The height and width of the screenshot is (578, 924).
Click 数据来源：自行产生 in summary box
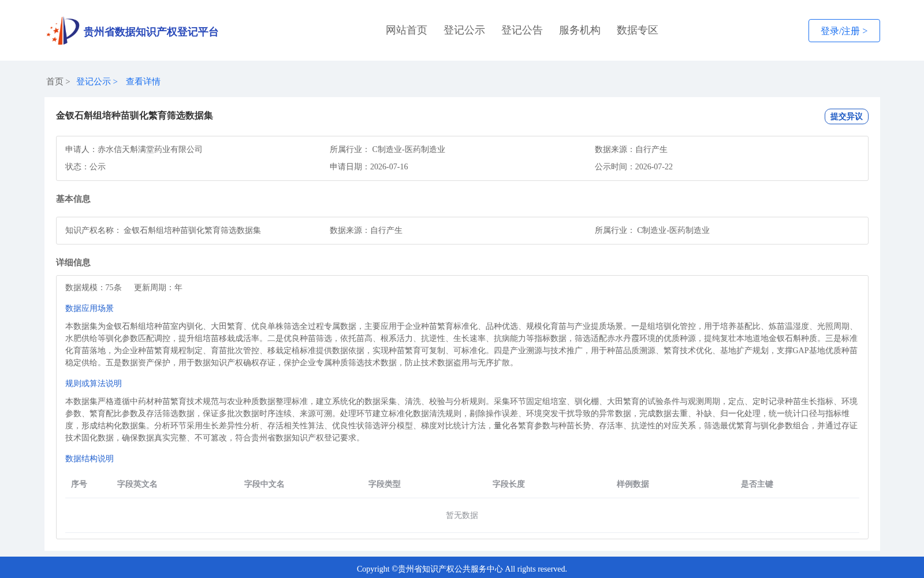pyautogui.click(x=631, y=149)
